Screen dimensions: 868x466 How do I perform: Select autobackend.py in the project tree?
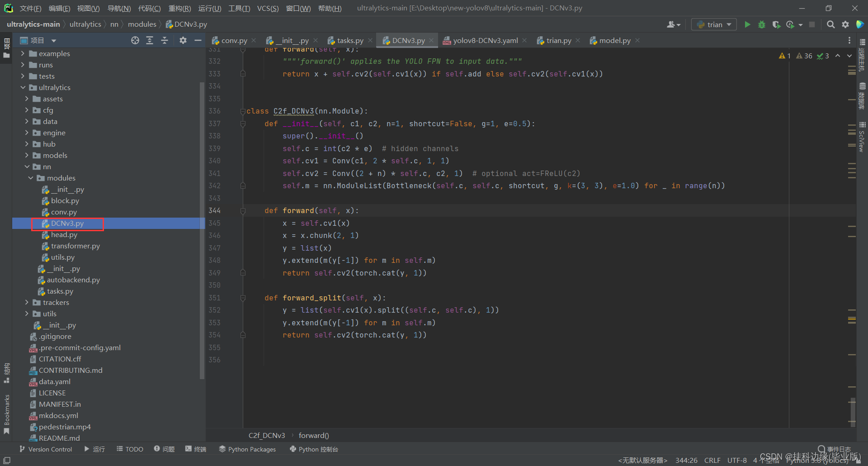(x=73, y=280)
